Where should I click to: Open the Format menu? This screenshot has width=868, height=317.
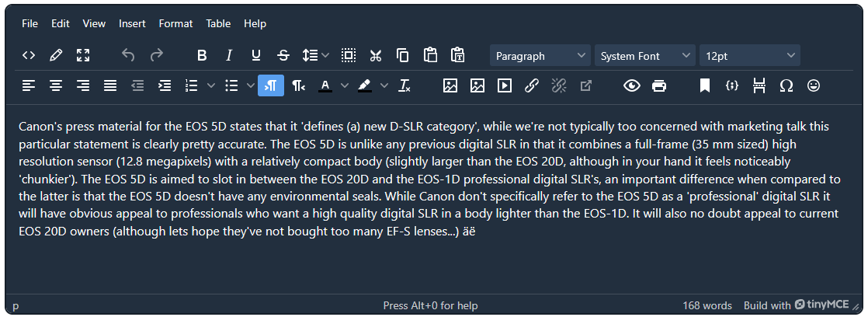[175, 23]
